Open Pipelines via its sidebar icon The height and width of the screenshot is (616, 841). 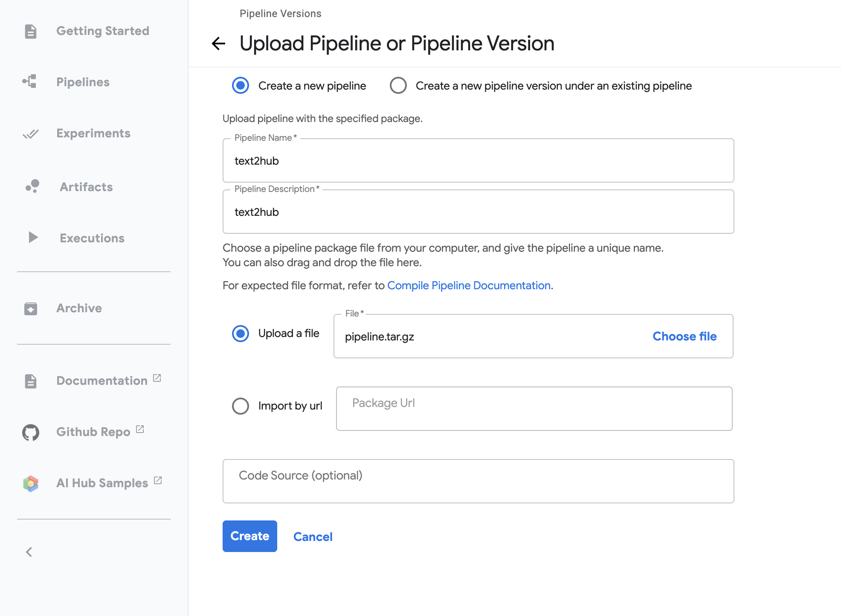point(30,81)
